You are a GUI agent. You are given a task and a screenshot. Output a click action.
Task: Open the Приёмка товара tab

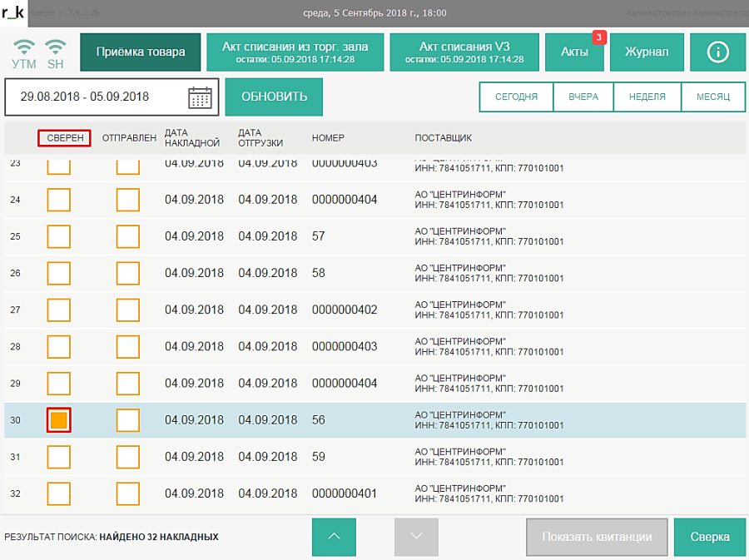[x=141, y=52]
